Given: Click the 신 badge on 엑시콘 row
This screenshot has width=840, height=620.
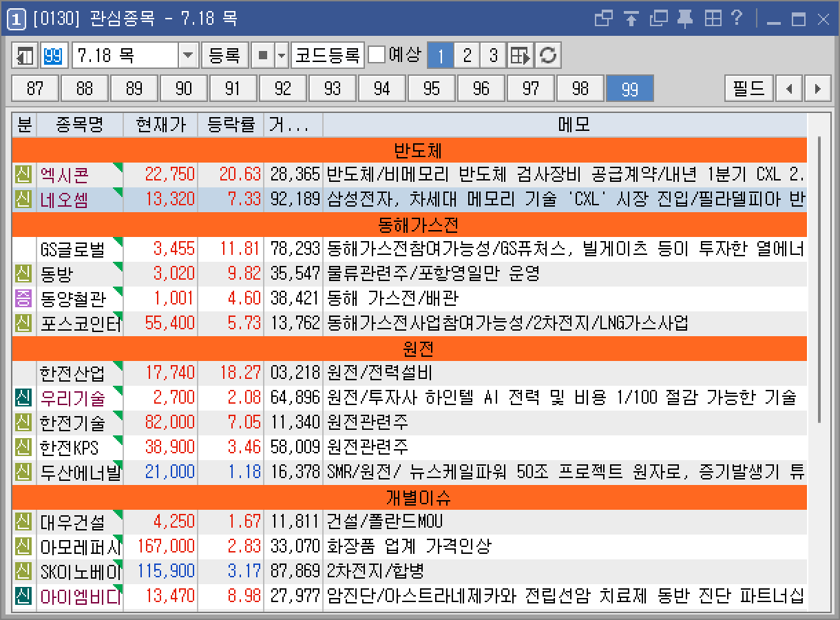Looking at the screenshot, I should (x=24, y=174).
